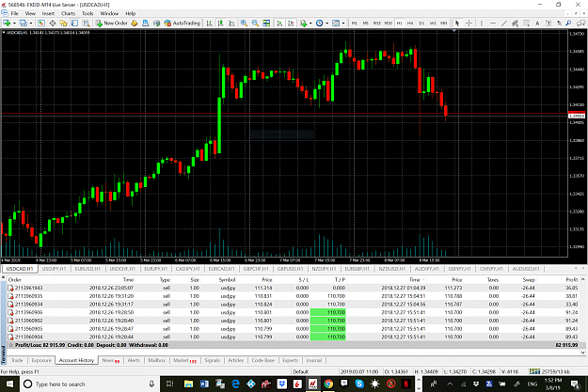Select the Horizontal Line drawing tool
Viewport: 588px width, 392px height.
click(493, 24)
